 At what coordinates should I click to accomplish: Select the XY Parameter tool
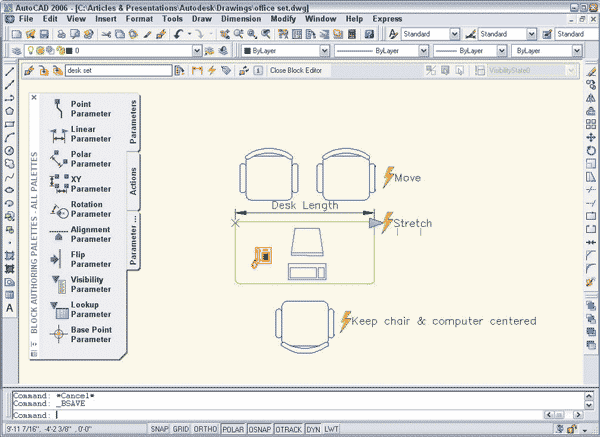pyautogui.click(x=80, y=184)
